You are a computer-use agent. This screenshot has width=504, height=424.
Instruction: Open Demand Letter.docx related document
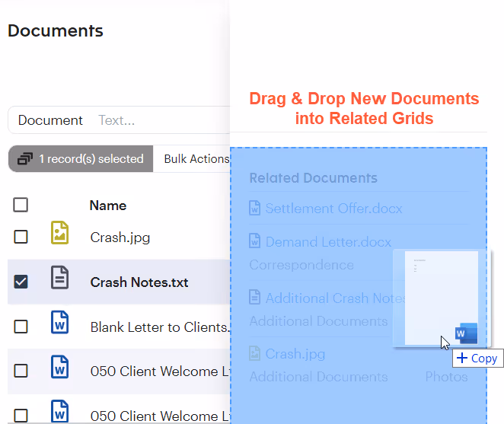pos(328,242)
